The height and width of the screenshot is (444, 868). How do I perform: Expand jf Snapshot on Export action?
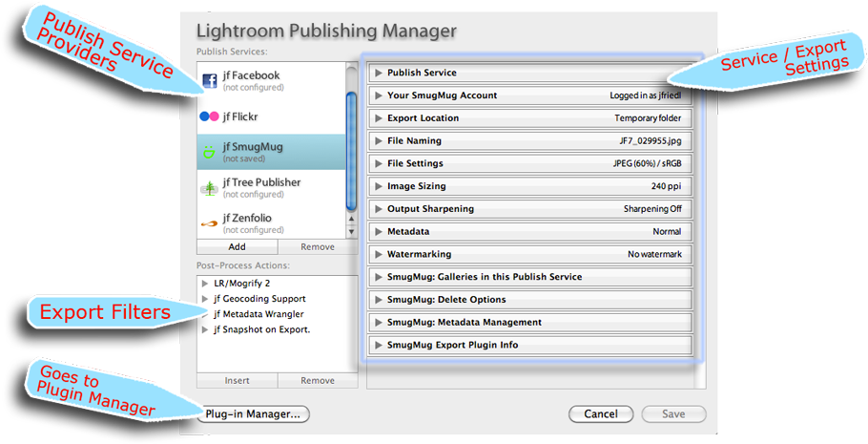205,329
